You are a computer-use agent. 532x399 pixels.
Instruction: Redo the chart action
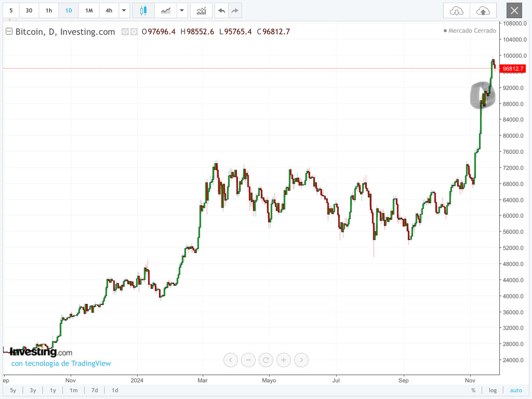click(235, 10)
